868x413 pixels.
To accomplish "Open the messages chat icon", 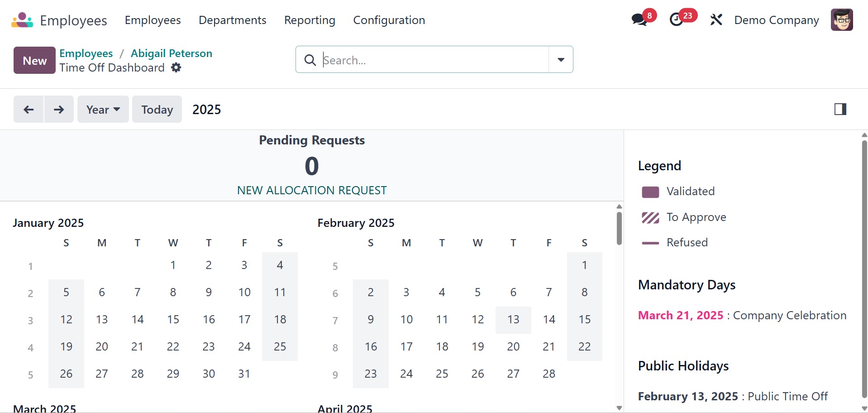I will pyautogui.click(x=639, y=19).
